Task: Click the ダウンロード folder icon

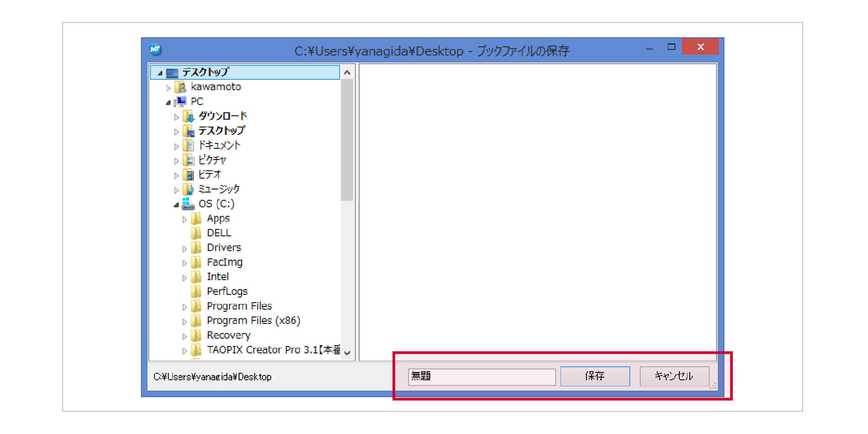Action: [188, 116]
